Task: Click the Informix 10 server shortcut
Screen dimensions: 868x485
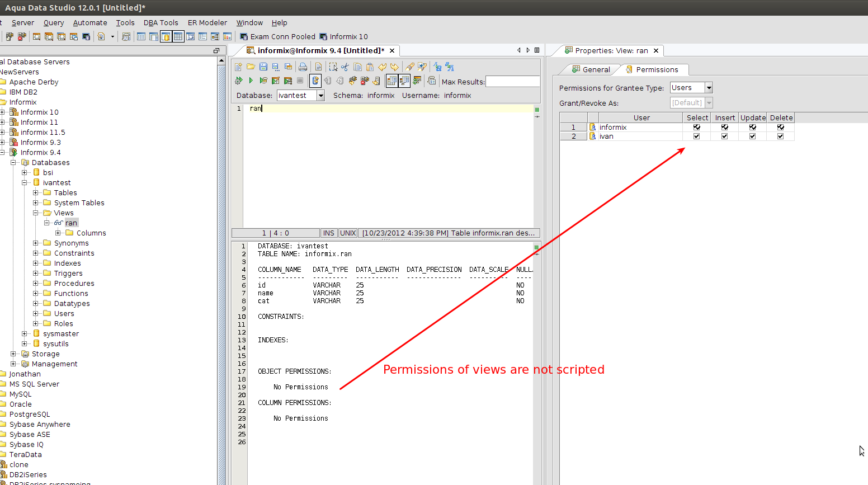Action: [344, 36]
